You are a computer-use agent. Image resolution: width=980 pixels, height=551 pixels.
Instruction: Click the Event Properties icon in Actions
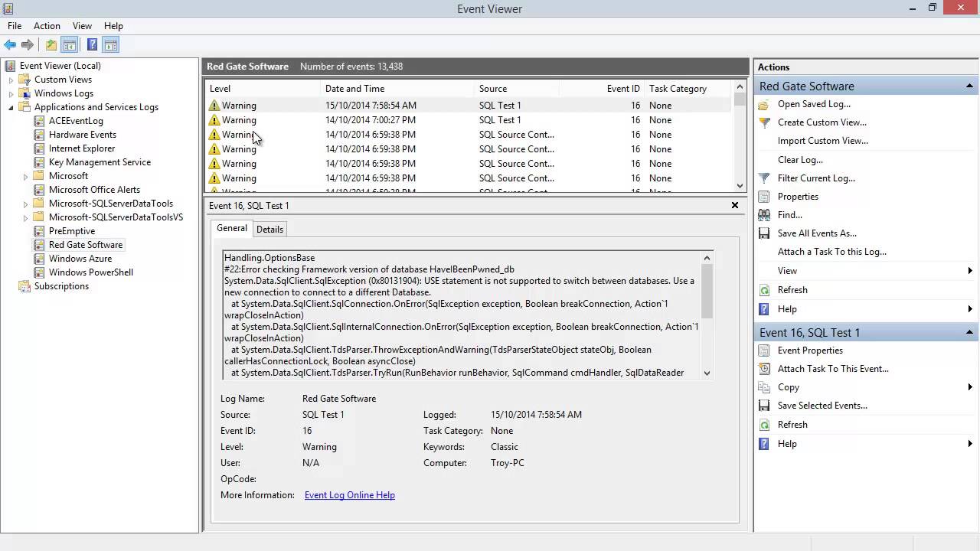point(764,350)
